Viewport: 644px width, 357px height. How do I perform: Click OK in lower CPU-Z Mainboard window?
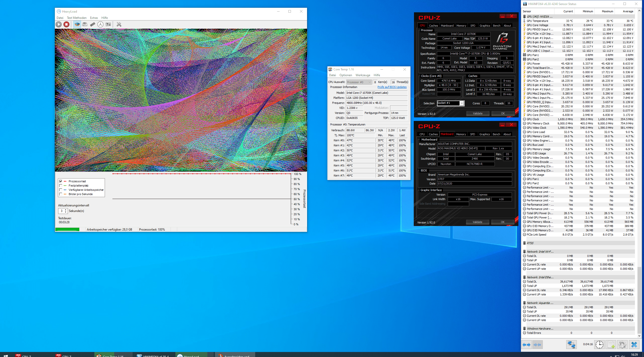point(502,222)
